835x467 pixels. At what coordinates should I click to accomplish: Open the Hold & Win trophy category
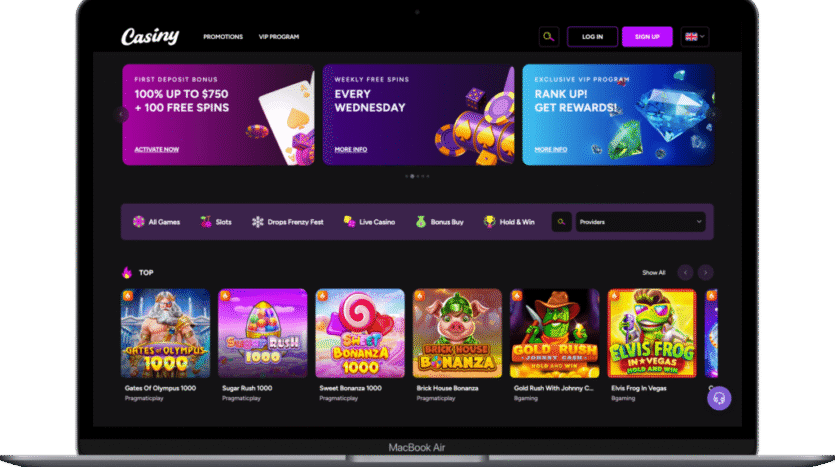509,222
